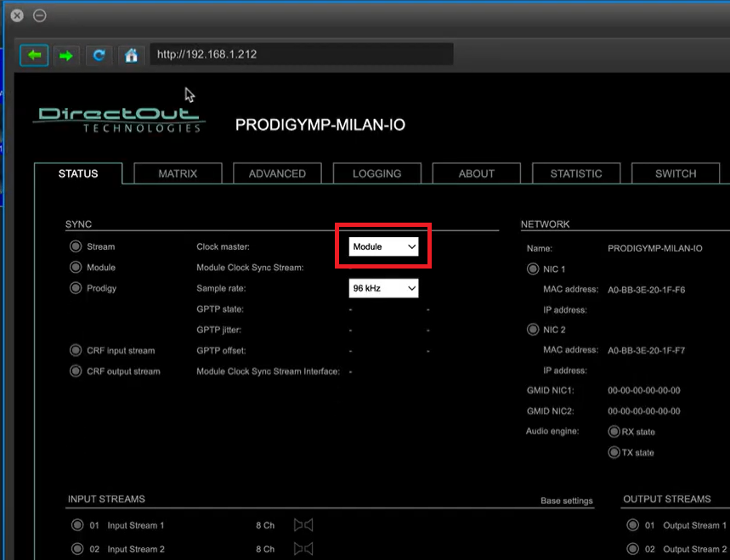The width and height of the screenshot is (730, 560).
Task: Open the SWITCH tab
Action: (676, 173)
